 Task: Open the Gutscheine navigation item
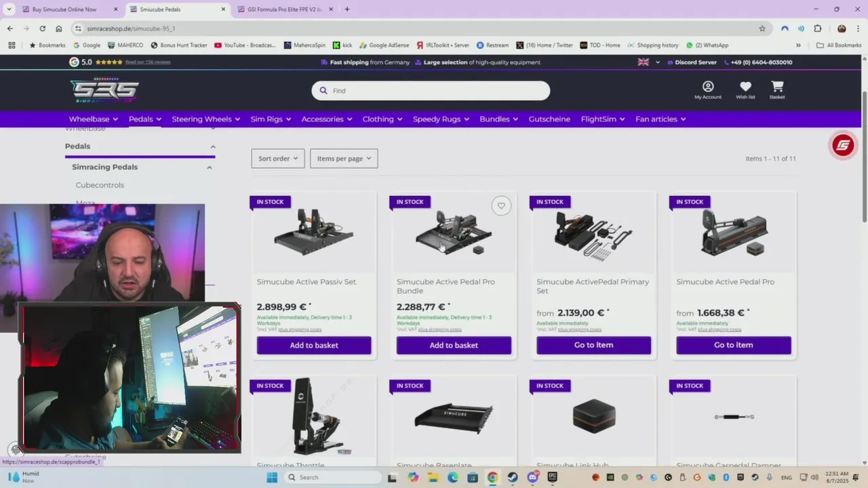coord(549,119)
